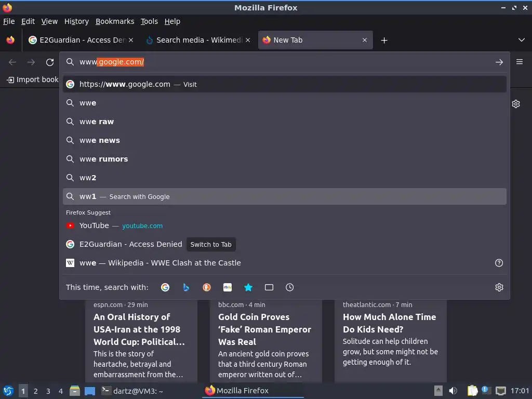
Task: Search this time with eBay icon
Action: pyautogui.click(x=228, y=287)
